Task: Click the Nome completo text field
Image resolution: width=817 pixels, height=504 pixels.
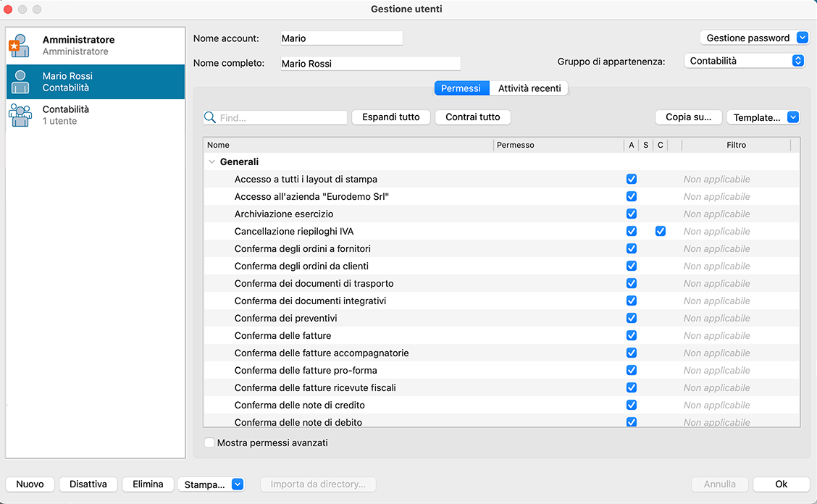Action: [x=370, y=64]
